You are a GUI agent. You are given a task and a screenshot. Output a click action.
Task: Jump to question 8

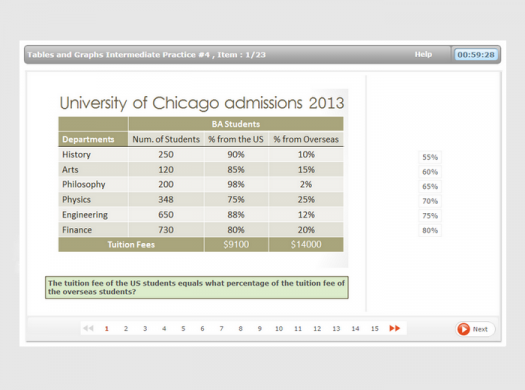point(240,329)
